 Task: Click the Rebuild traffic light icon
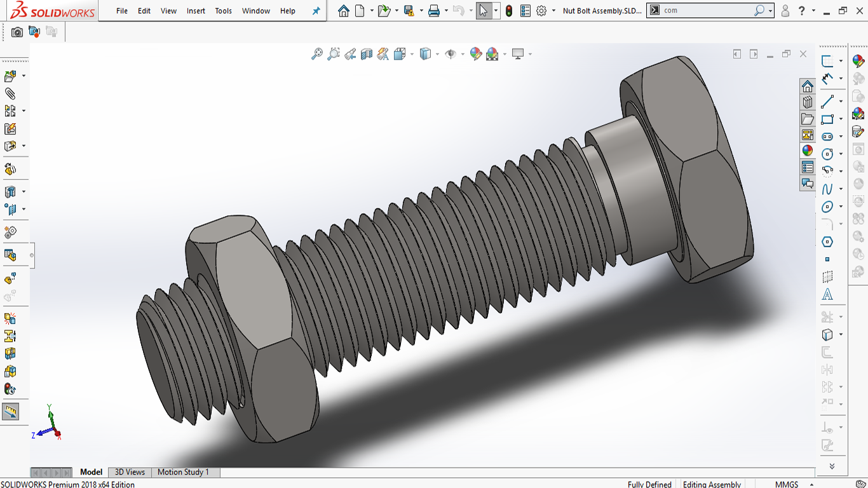pyautogui.click(x=509, y=11)
